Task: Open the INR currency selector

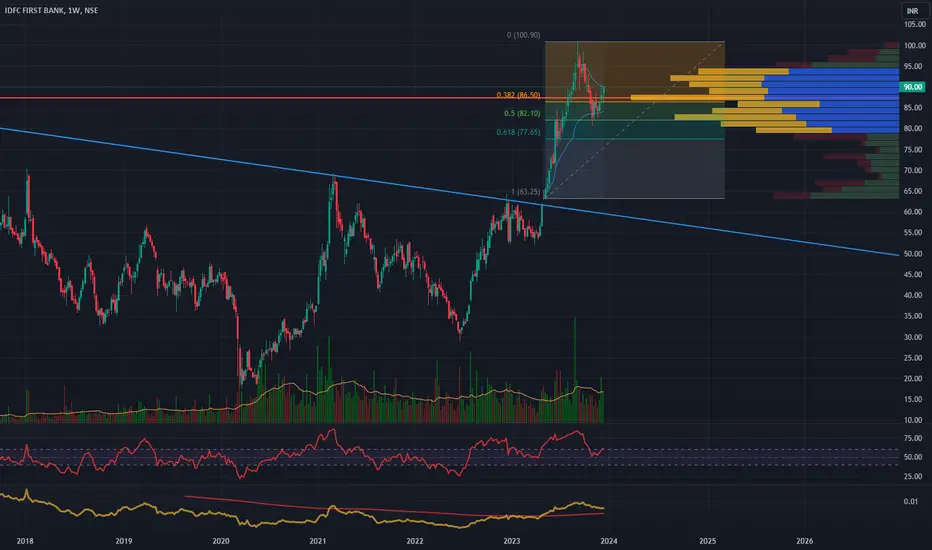Action: 912,11
